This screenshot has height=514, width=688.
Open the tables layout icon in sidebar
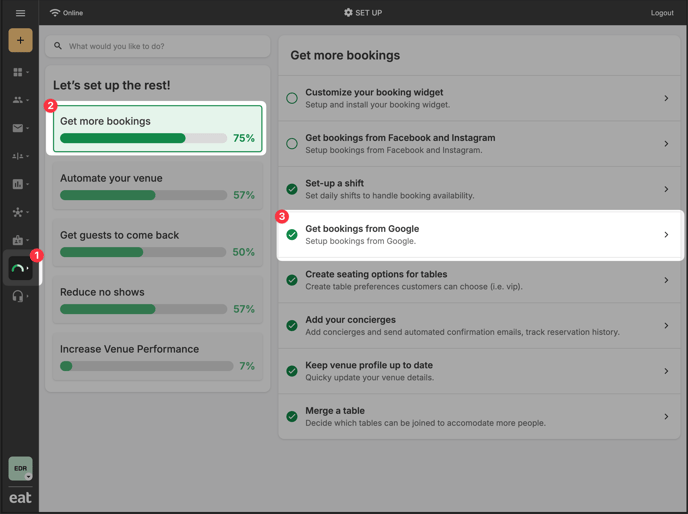click(x=18, y=156)
